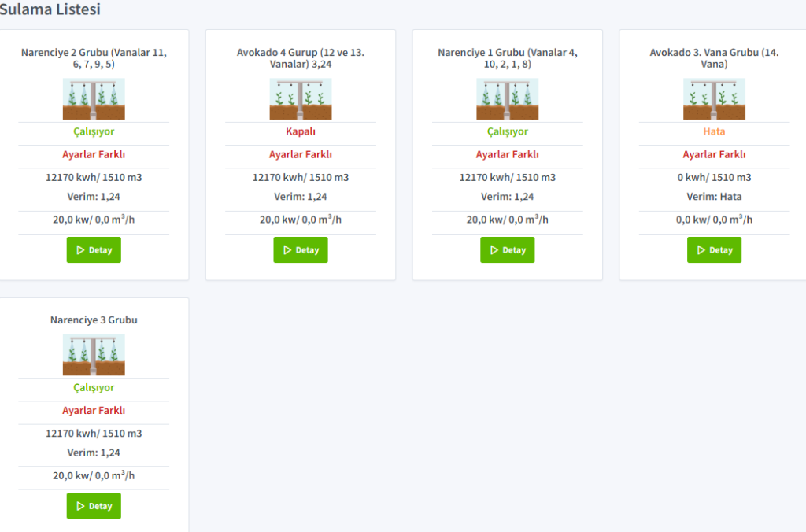Open Detay for Avokado 3. Vana Grubu
This screenshot has height=532, width=806.
click(714, 250)
